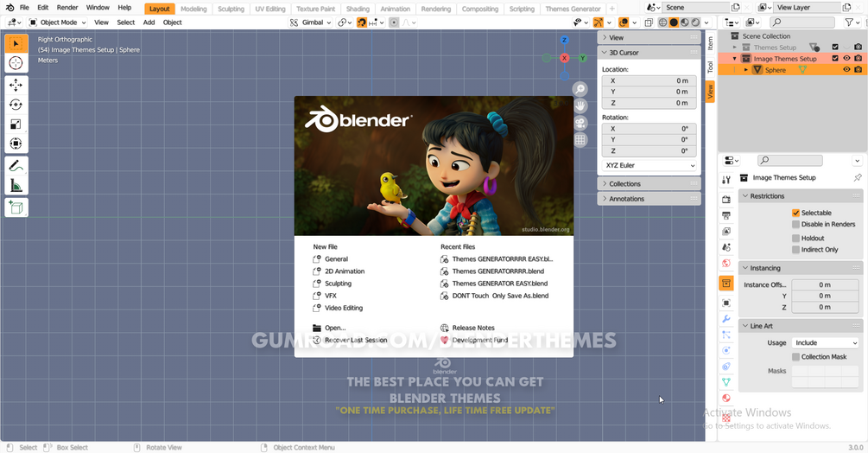Switch to solid viewport shading sphere
Image resolution: width=868 pixels, height=453 pixels.
click(674, 22)
